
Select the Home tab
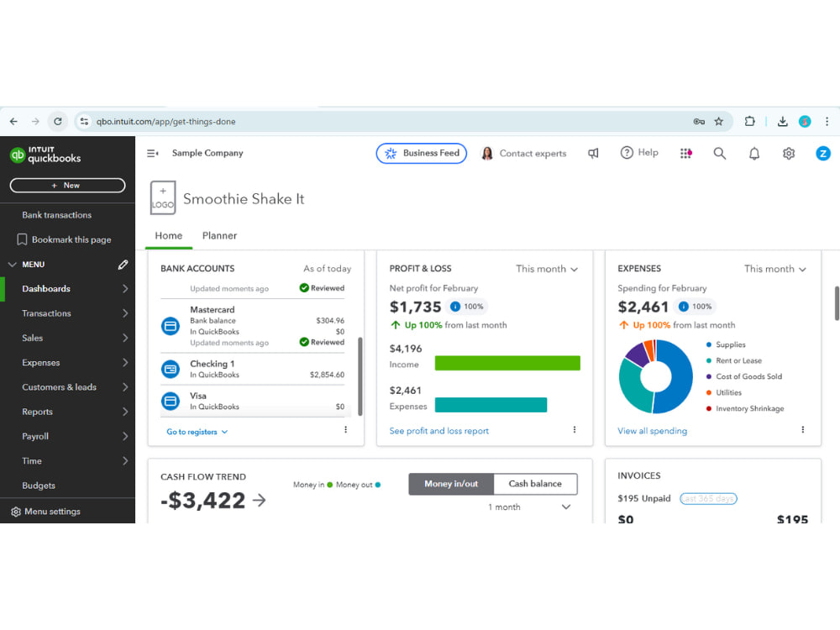(169, 236)
